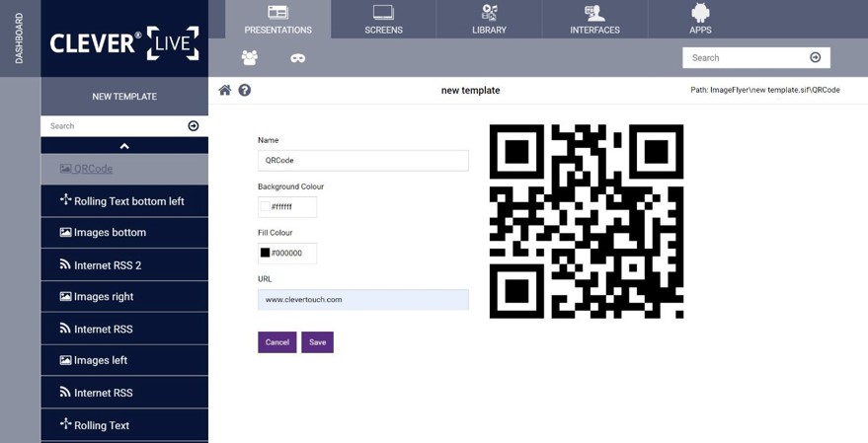Select the QRCode list item
Image resolution: width=868 pixels, height=443 pixels.
(124, 170)
